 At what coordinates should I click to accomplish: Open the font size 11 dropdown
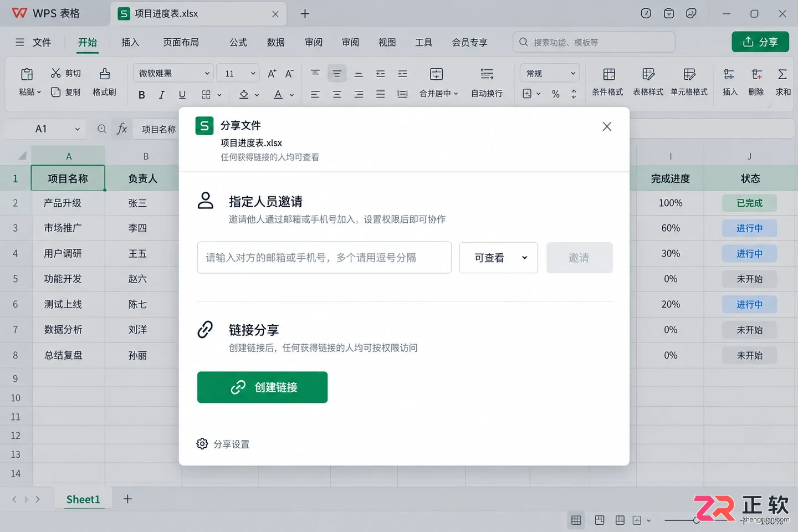(238, 73)
